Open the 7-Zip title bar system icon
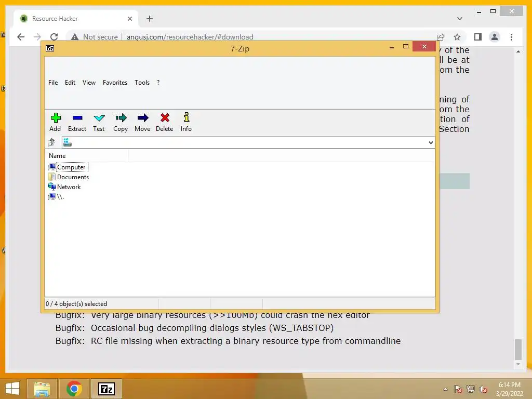The width and height of the screenshot is (532, 399). pyautogui.click(x=50, y=48)
